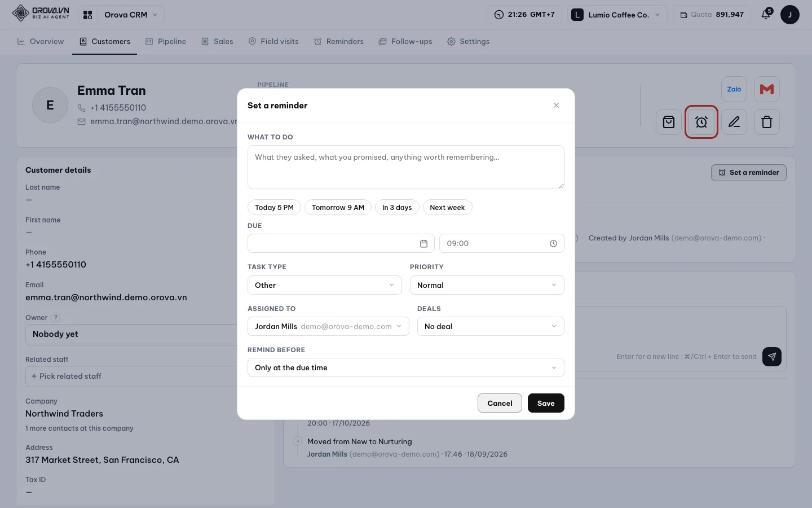Open the Field visits tab
Image resolution: width=812 pixels, height=508 pixels.
pyautogui.click(x=273, y=42)
